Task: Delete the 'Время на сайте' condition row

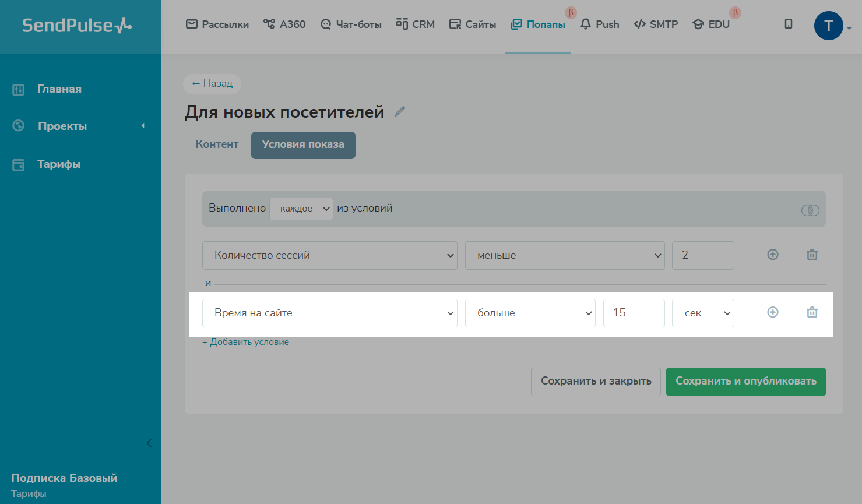Action: [812, 312]
